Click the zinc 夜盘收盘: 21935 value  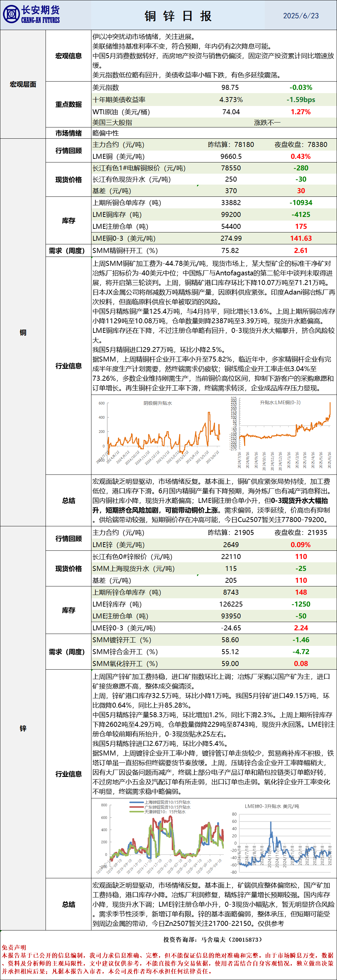click(301, 533)
